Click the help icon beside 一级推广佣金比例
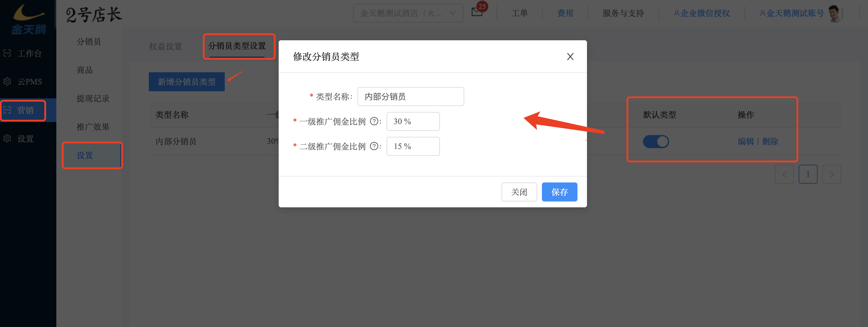The height and width of the screenshot is (327, 868). point(374,121)
